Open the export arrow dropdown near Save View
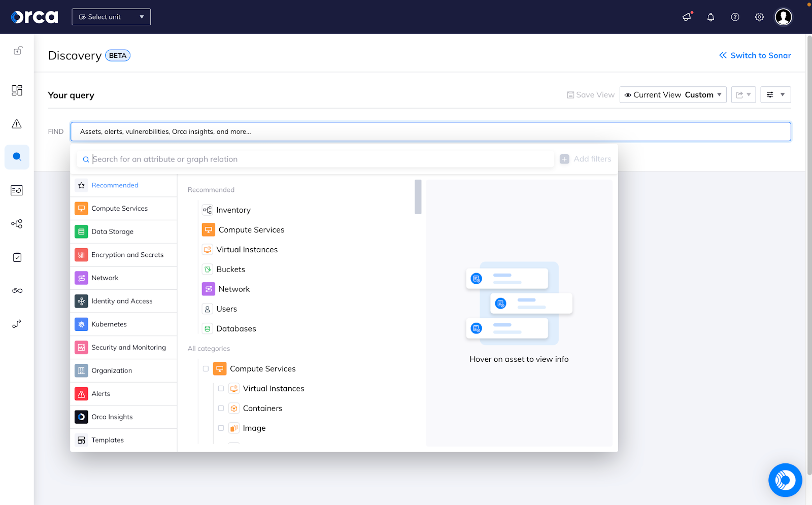 click(x=743, y=94)
